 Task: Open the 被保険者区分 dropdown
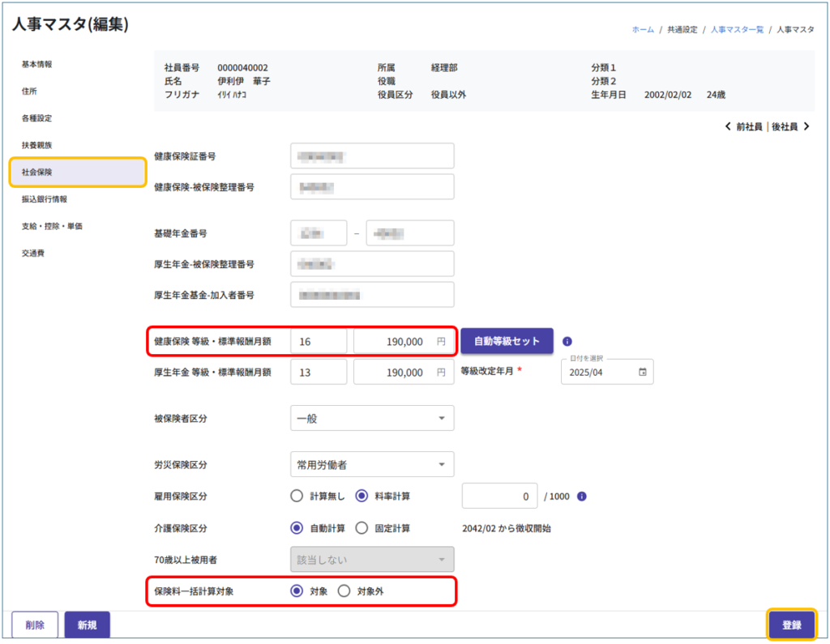tap(371, 418)
